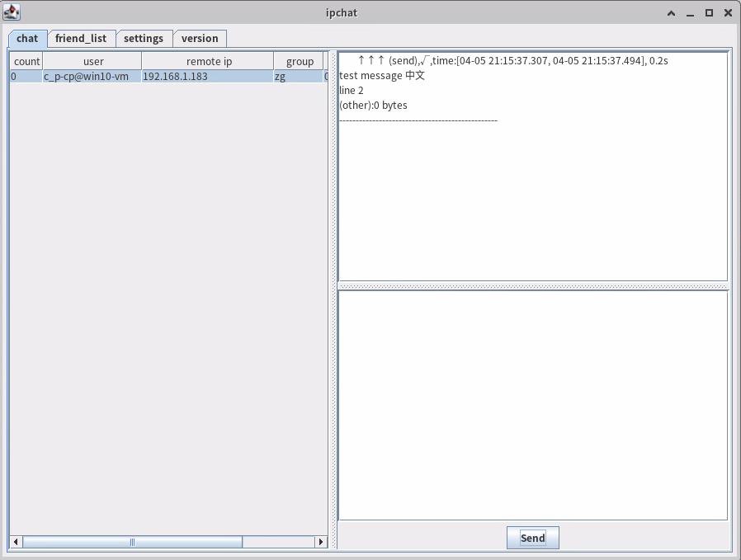Image resolution: width=741 pixels, height=560 pixels.
Task: Minimize the ipchat window
Action: [690, 13]
